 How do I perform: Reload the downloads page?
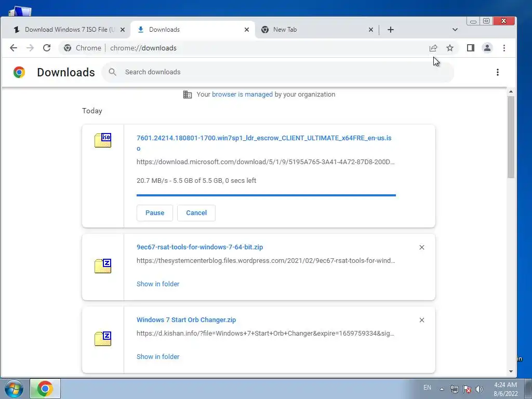47,48
